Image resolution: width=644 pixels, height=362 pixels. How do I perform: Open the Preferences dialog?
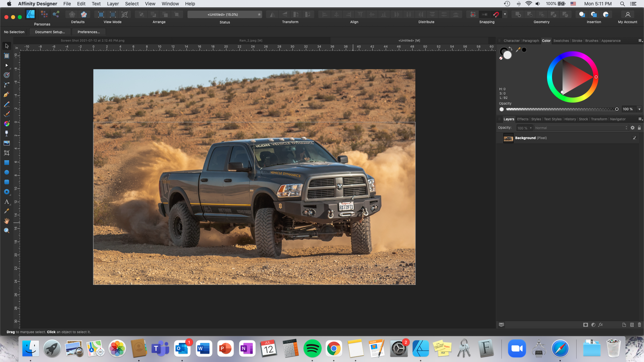click(x=89, y=32)
